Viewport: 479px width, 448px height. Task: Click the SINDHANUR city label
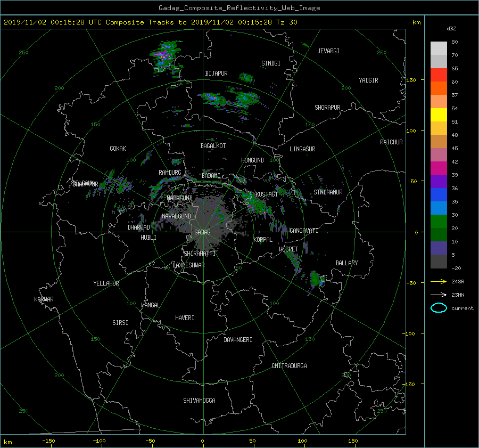pos(328,192)
